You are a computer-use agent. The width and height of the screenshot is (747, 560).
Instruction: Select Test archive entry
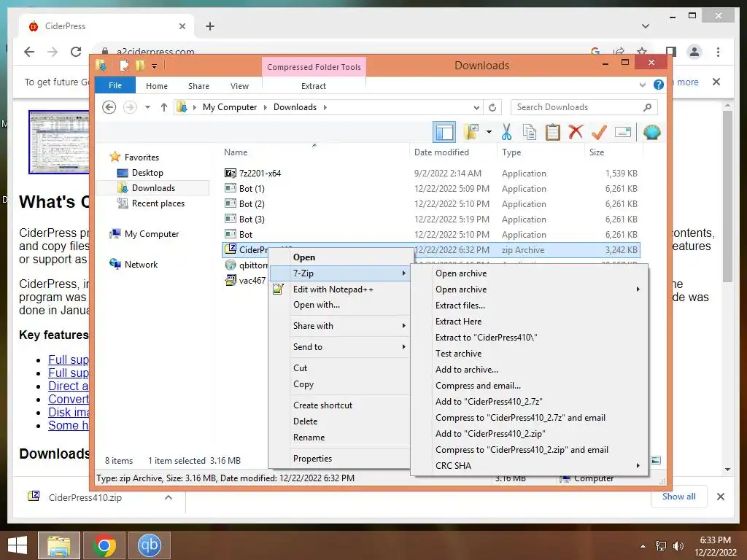click(x=530, y=354)
